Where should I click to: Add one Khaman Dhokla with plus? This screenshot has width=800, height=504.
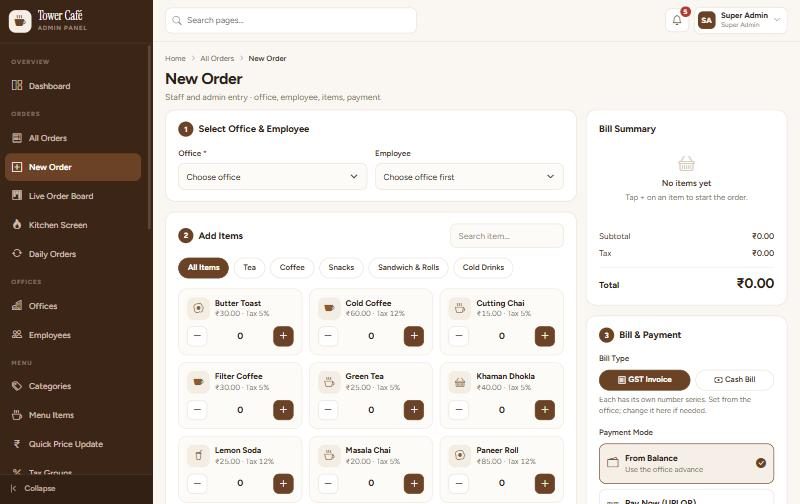545,410
